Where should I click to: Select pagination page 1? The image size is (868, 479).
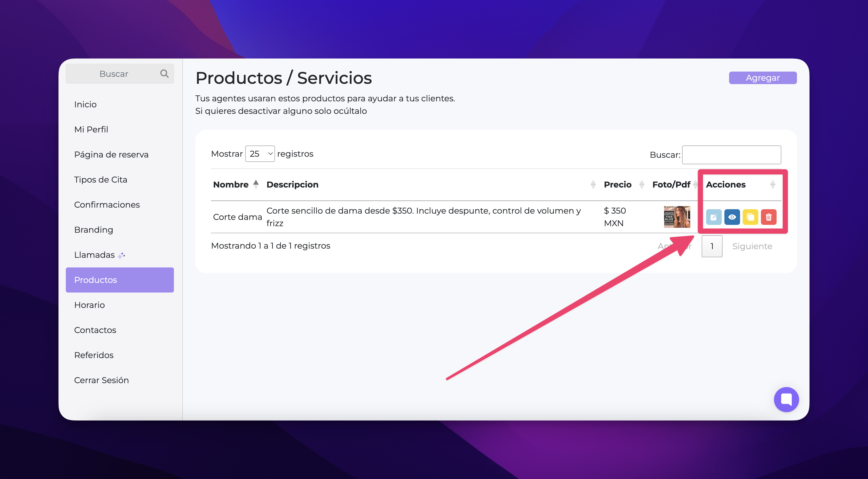712,246
